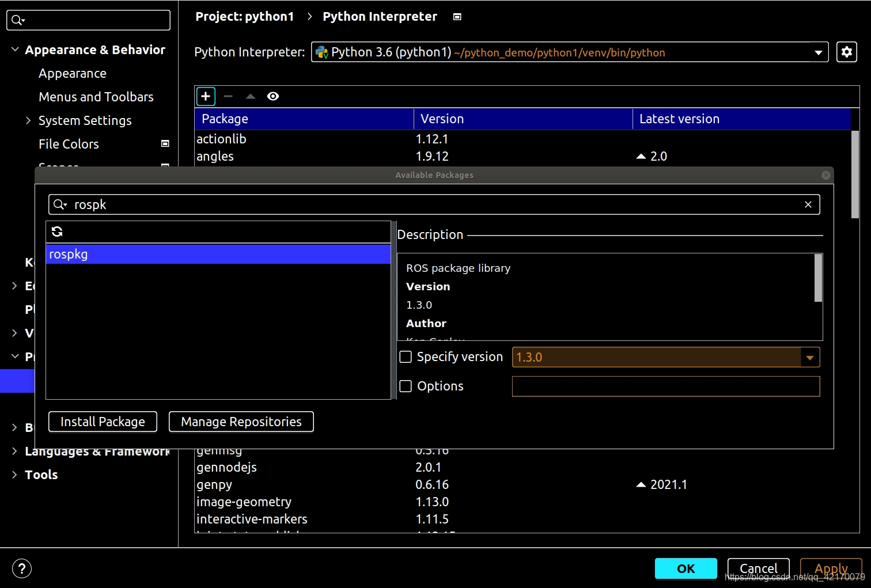
Task: Select rospkg in the results list
Action: (218, 254)
